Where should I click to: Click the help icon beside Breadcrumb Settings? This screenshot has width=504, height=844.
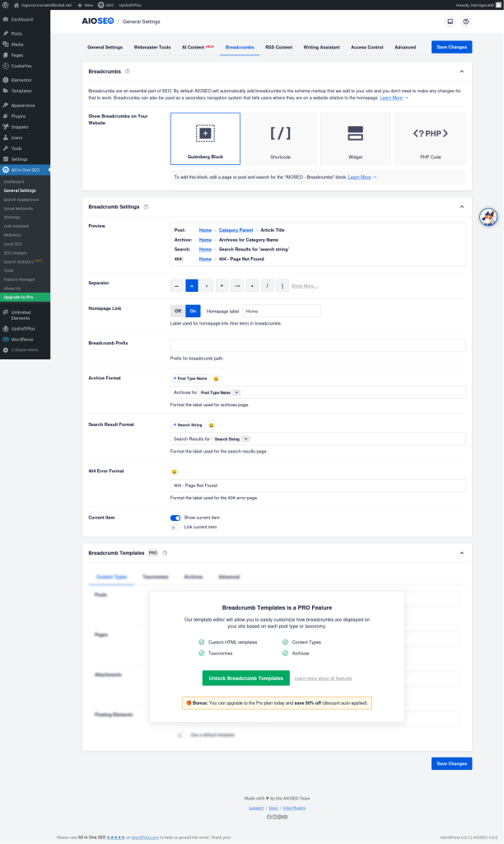click(147, 207)
